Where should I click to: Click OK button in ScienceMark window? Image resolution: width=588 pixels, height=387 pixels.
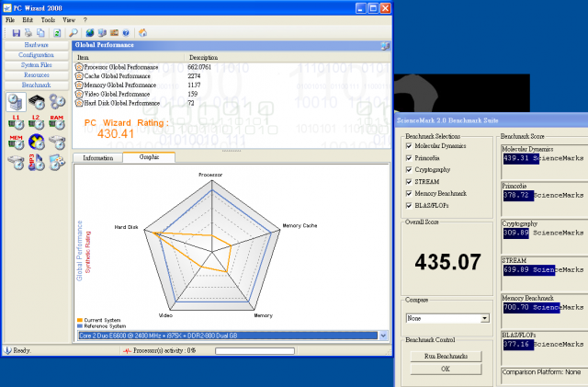point(446,369)
